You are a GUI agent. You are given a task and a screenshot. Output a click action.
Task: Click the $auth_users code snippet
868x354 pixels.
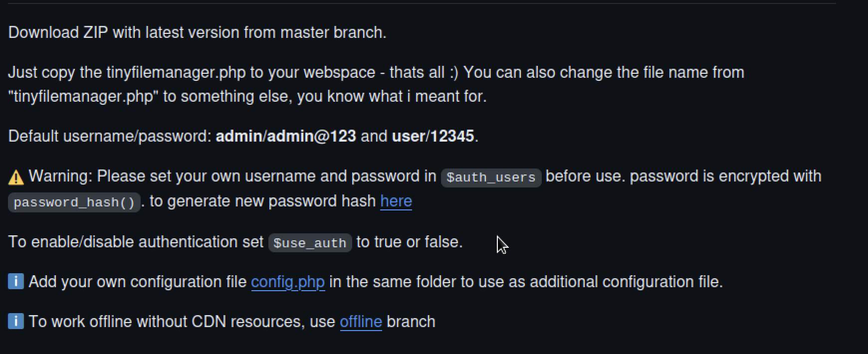point(491,177)
